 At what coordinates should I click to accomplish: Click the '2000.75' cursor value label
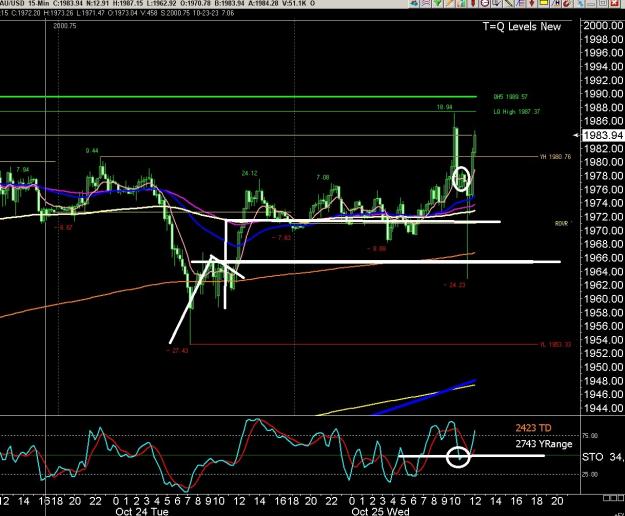point(65,26)
